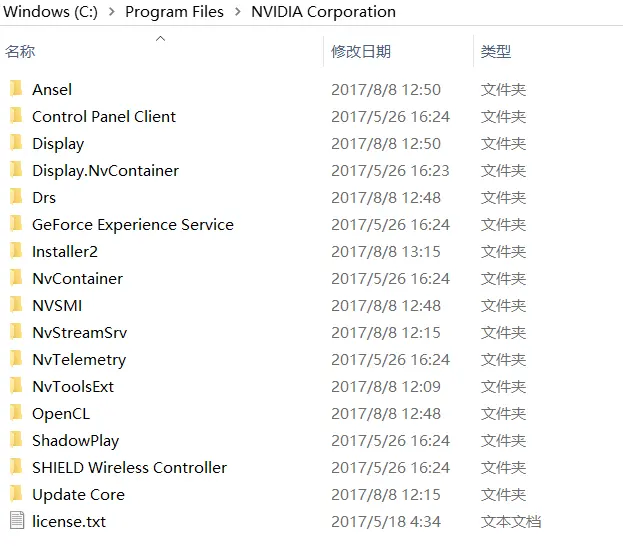Click the Update Core folder icon
This screenshot has height=546, width=623.
click(16, 494)
